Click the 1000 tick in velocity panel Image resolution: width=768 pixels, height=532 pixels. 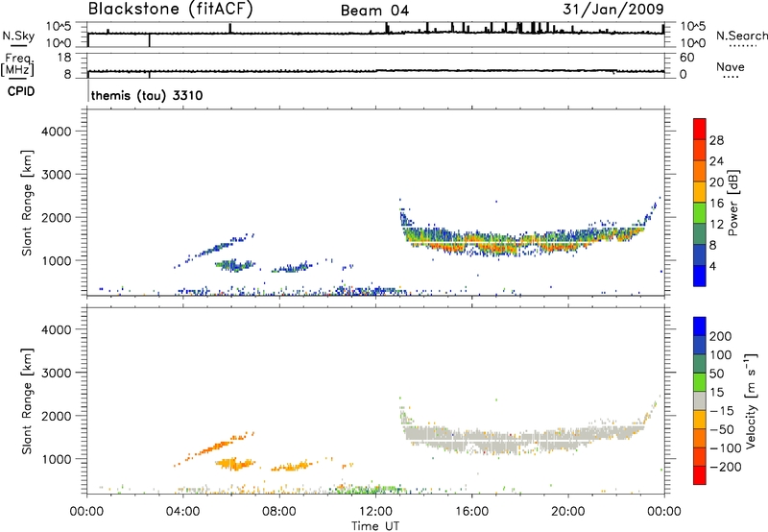click(x=57, y=459)
